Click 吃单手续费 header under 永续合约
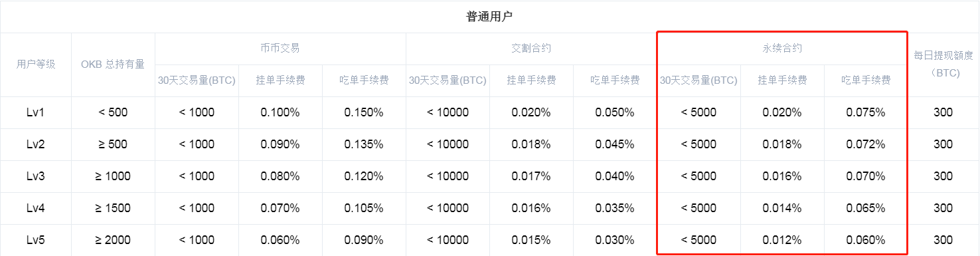The height and width of the screenshot is (256, 980). [866, 80]
